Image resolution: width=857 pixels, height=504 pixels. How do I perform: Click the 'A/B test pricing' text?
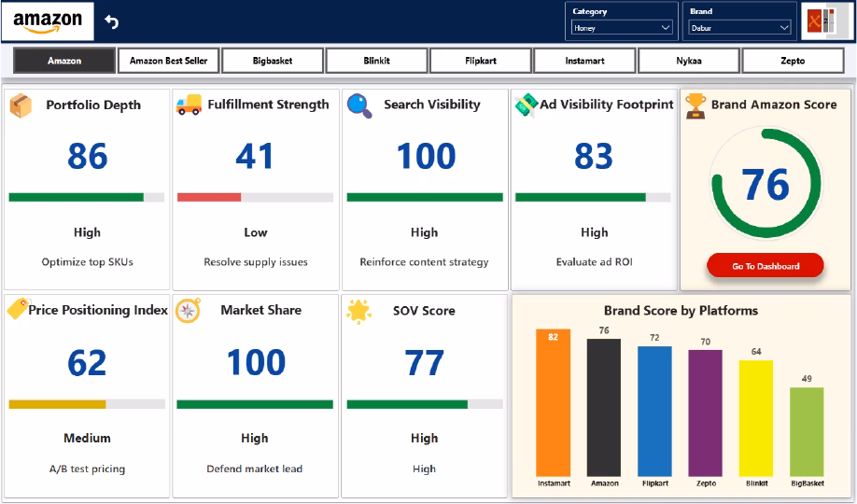point(88,469)
